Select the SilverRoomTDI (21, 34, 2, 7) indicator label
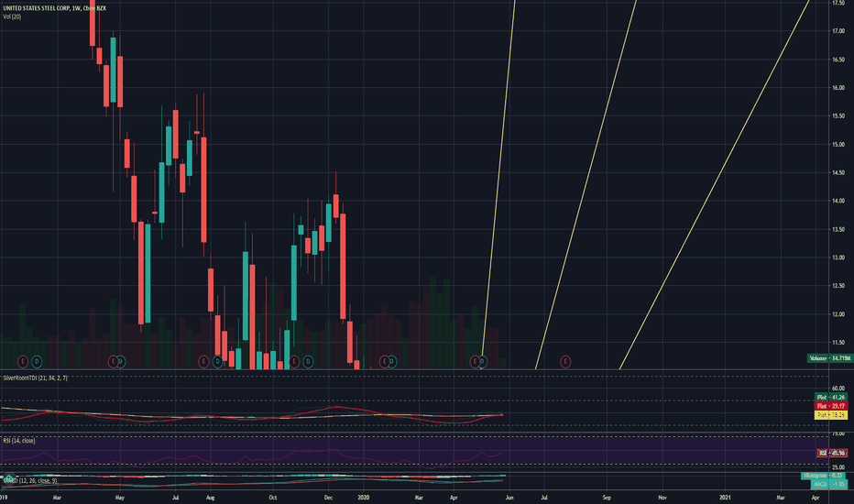Screen dimensions: 854x504 pyautogui.click(x=35, y=378)
